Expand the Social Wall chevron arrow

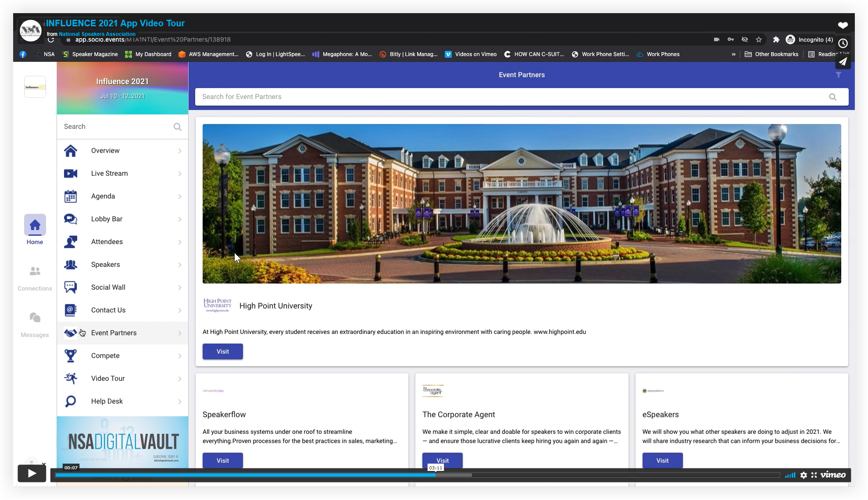coord(180,287)
